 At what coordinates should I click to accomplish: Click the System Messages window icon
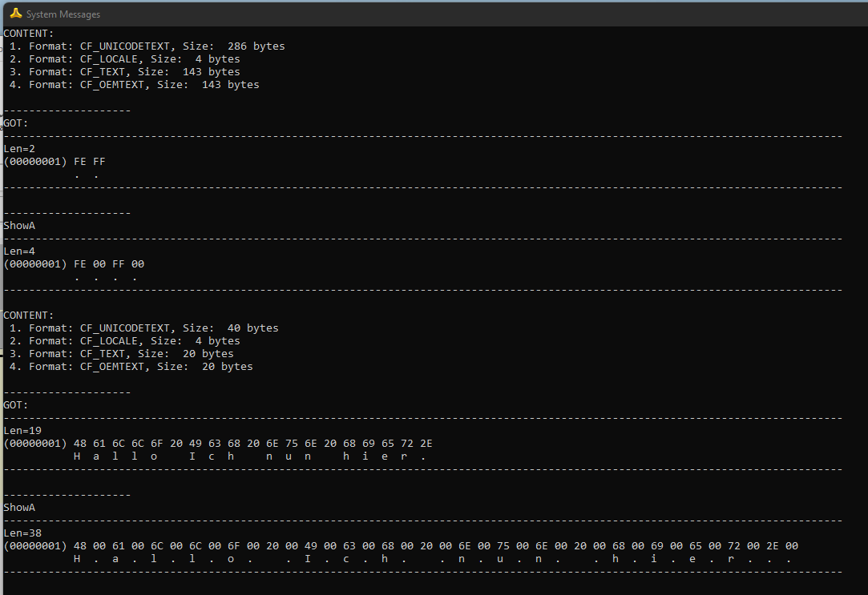15,14
